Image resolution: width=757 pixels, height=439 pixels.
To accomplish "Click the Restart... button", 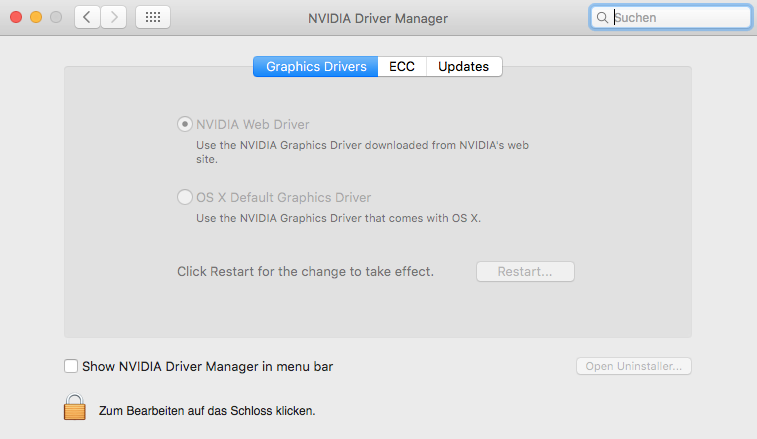I will pos(525,271).
